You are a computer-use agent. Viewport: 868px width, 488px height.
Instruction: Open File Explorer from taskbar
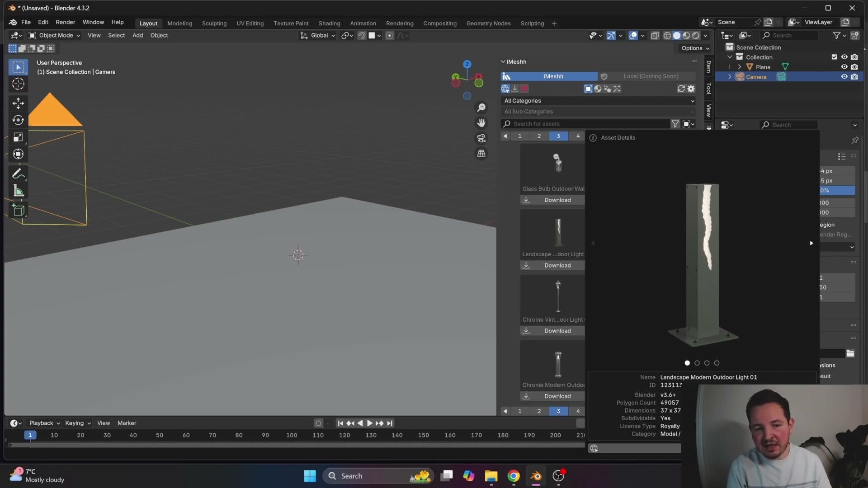pos(491,476)
